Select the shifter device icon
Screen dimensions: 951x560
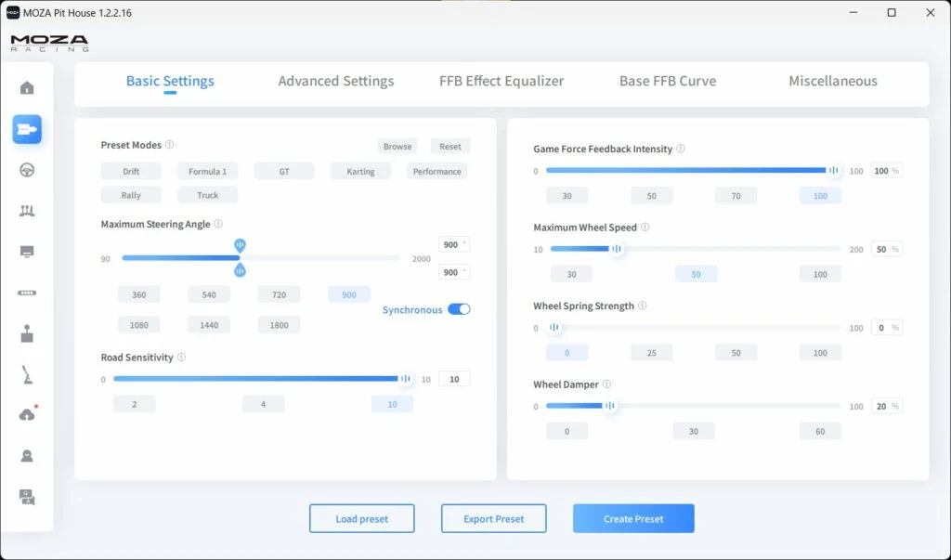(x=27, y=335)
